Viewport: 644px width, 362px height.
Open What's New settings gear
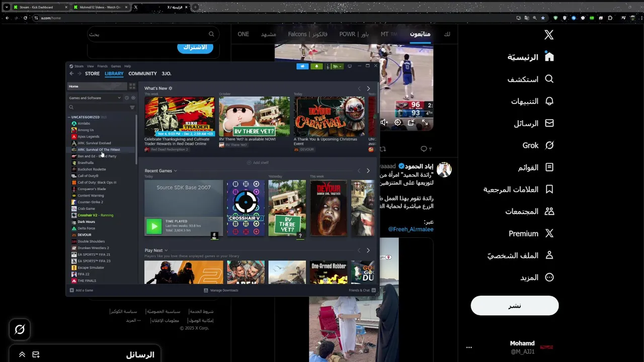pos(171,88)
